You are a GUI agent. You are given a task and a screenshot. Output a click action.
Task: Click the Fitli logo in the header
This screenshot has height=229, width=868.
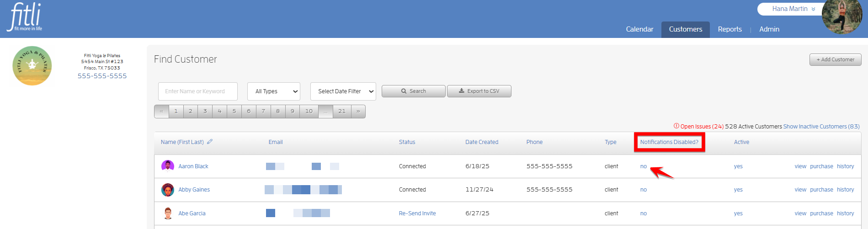[x=25, y=16]
